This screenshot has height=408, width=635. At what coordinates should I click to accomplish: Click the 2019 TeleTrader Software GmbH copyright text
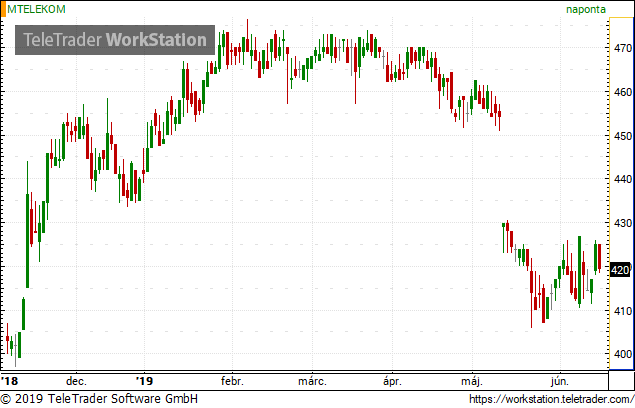pos(99,399)
